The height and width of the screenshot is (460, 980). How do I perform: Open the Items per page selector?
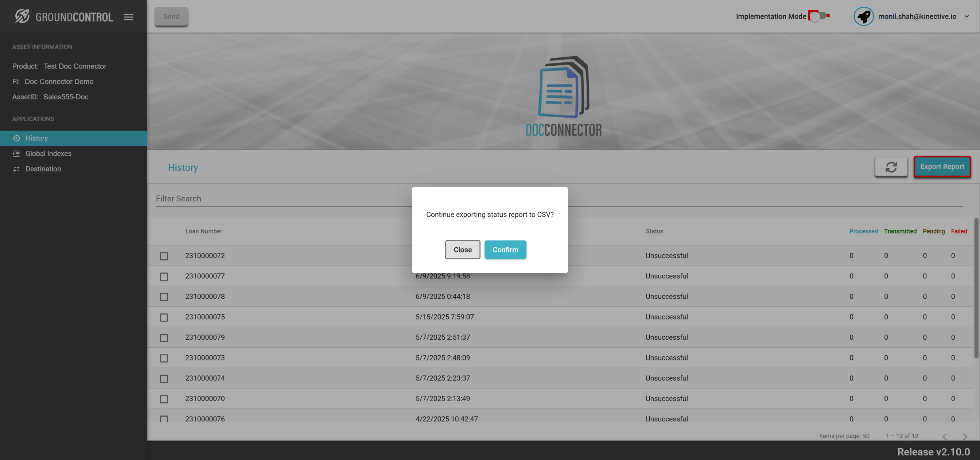tap(866, 436)
